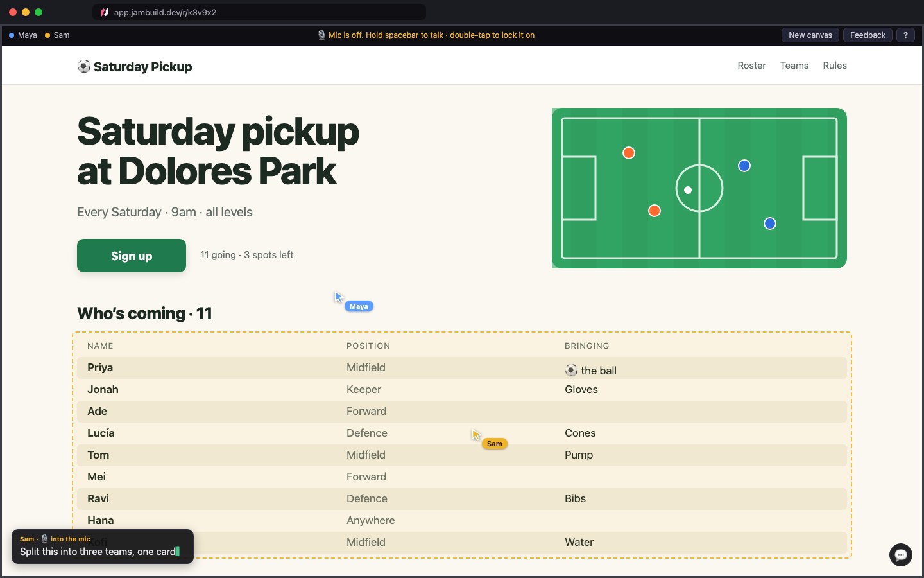Click Maya's blue presence dot in the top bar

point(12,35)
